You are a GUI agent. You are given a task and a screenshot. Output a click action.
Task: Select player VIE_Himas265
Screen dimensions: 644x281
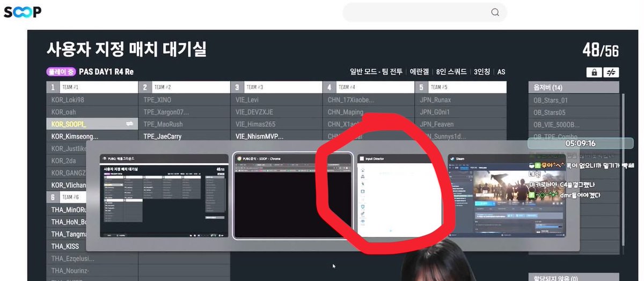coord(276,124)
